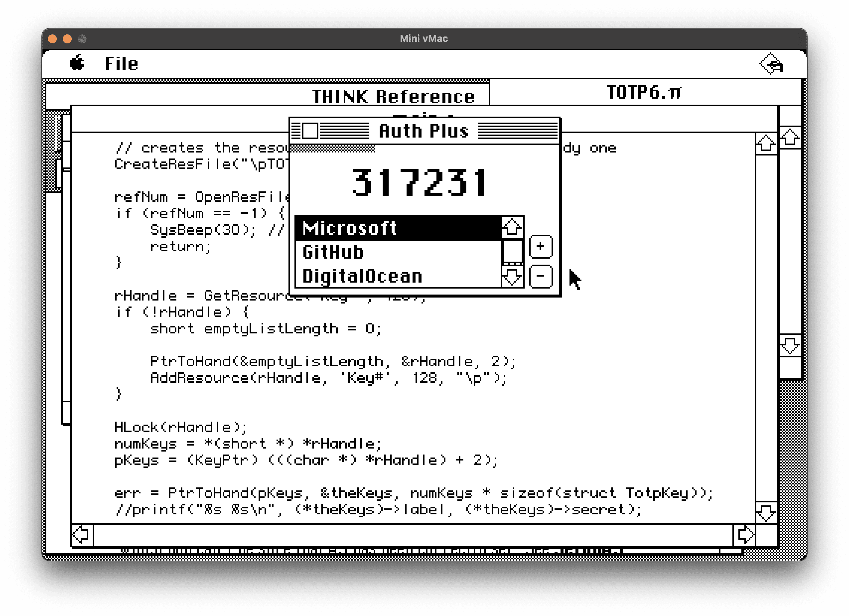Click the pKeys = (KeyPtr) line
Image resolution: width=849 pixels, height=616 pixels.
coord(306,460)
